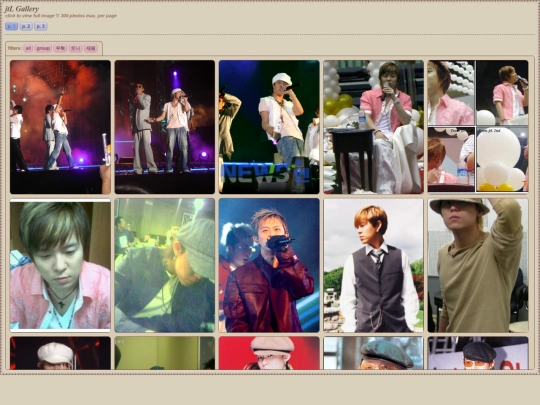540x405 pixels.
Task: Open bottom-row photo with red background and beige cap
Action: (269, 353)
